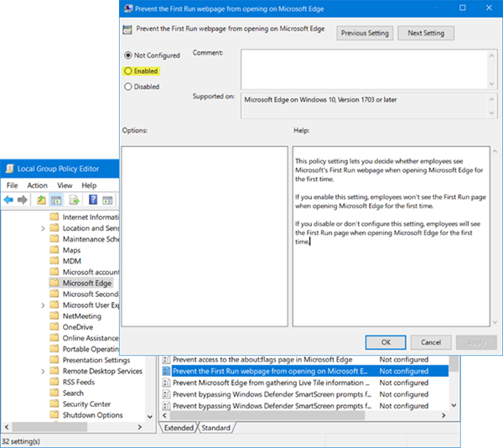Click inside the Comment text box

pos(364,70)
